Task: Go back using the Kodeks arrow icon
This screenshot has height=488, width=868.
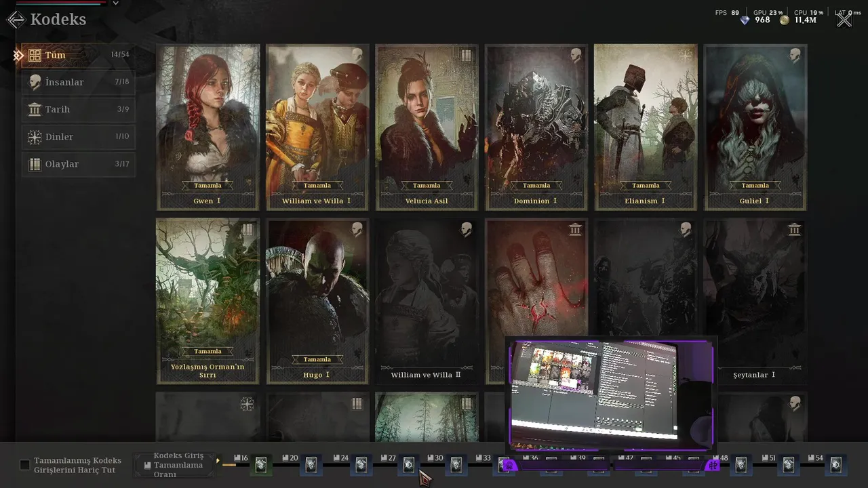Action: [x=16, y=19]
